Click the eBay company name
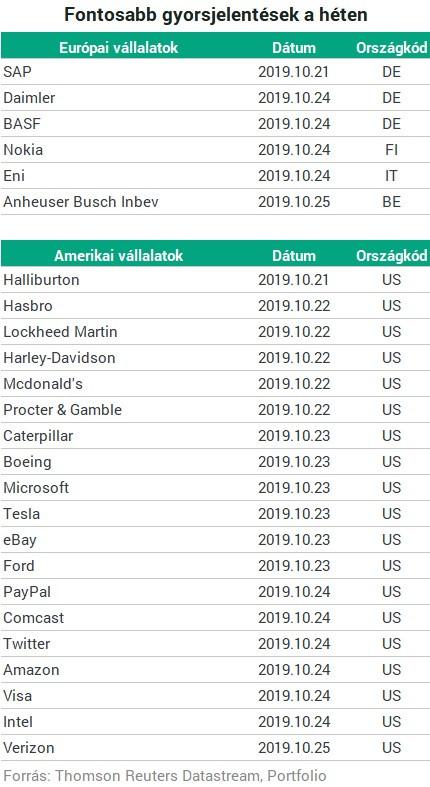Image resolution: width=430 pixels, height=787 pixels. click(x=20, y=540)
